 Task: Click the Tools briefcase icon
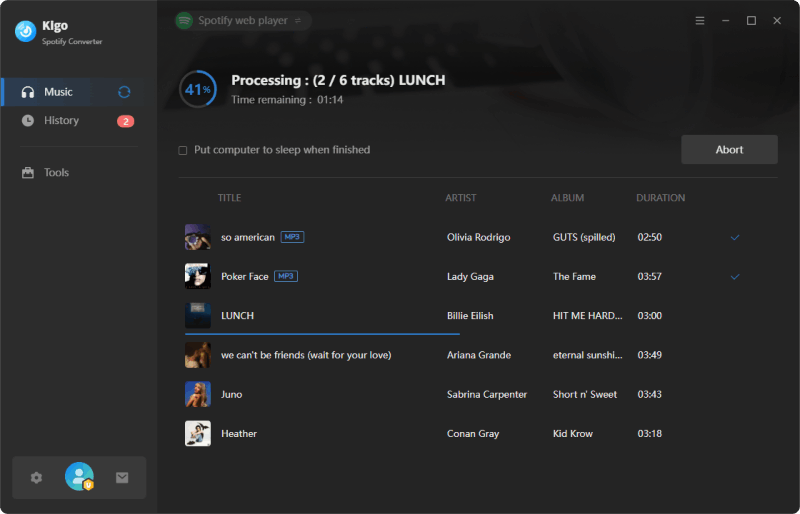(x=28, y=173)
